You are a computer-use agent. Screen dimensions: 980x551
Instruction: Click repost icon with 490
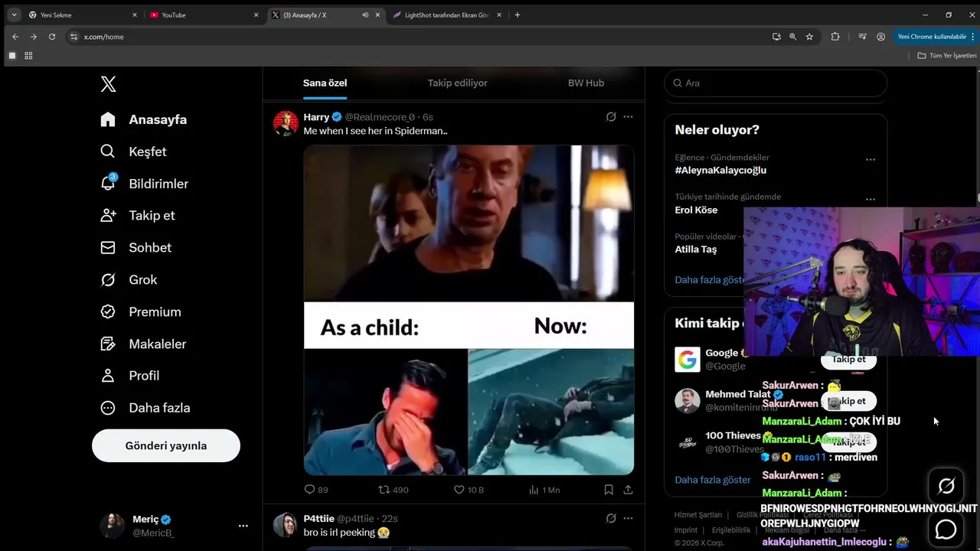click(x=384, y=490)
